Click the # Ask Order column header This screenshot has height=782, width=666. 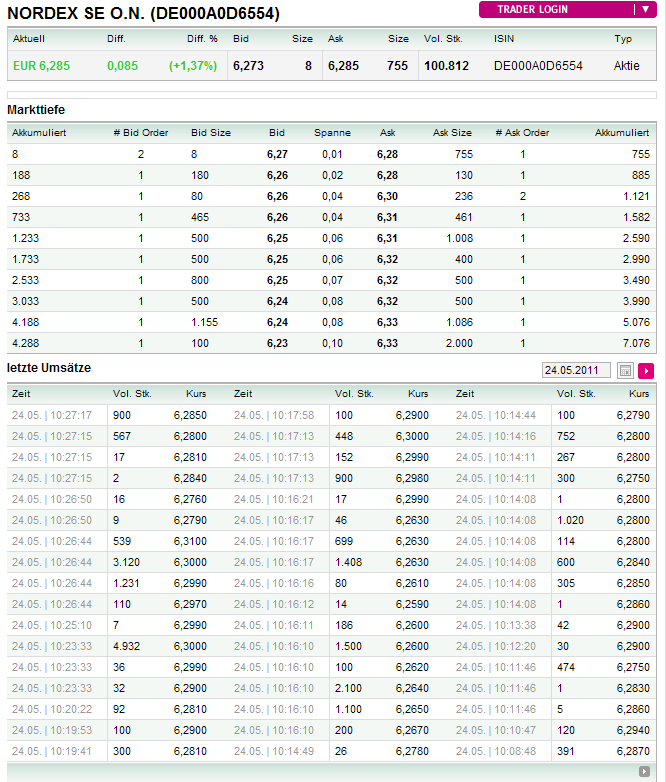(522, 133)
